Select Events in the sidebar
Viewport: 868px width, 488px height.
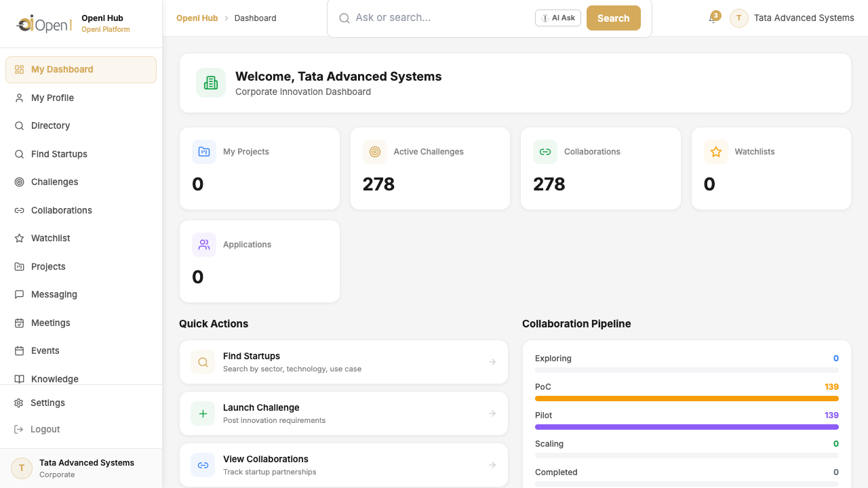click(x=81, y=351)
